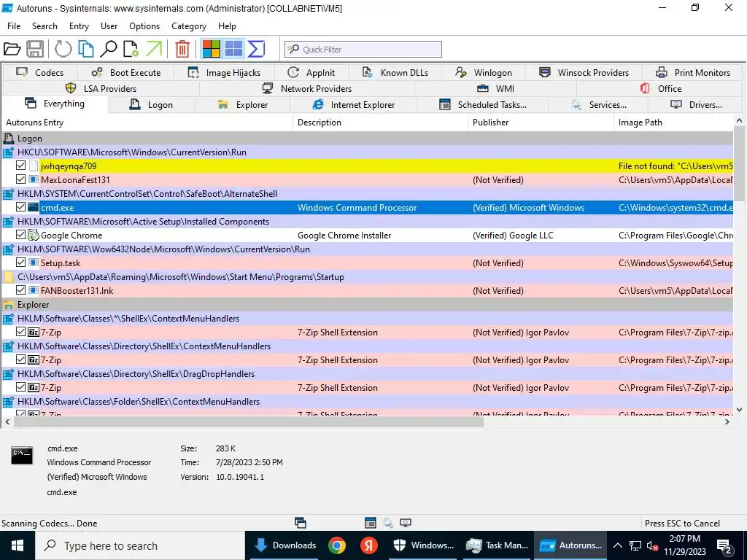The image size is (747, 560).
Task: Click the network tray icon
Action: pos(635,545)
